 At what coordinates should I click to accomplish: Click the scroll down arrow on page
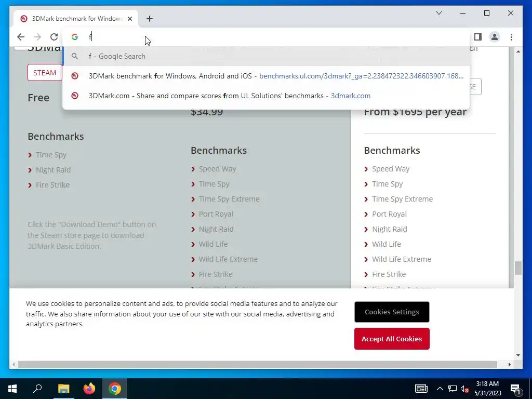(518, 355)
